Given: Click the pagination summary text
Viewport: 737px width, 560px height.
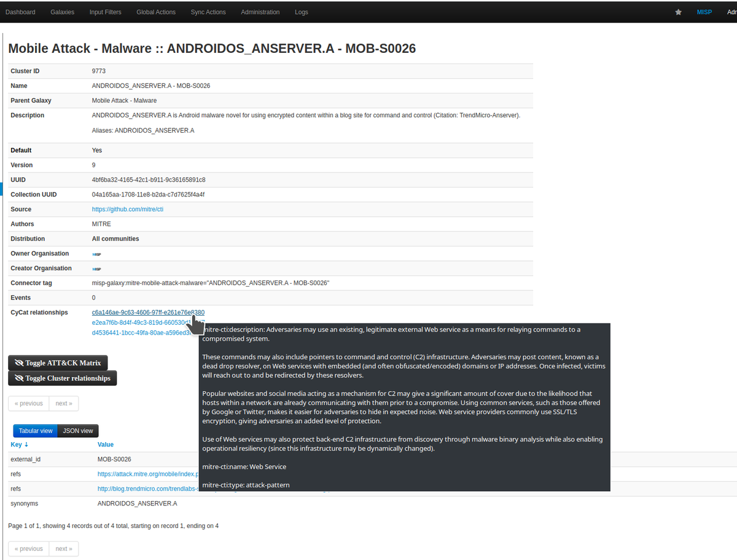Looking at the screenshot, I should (114, 526).
